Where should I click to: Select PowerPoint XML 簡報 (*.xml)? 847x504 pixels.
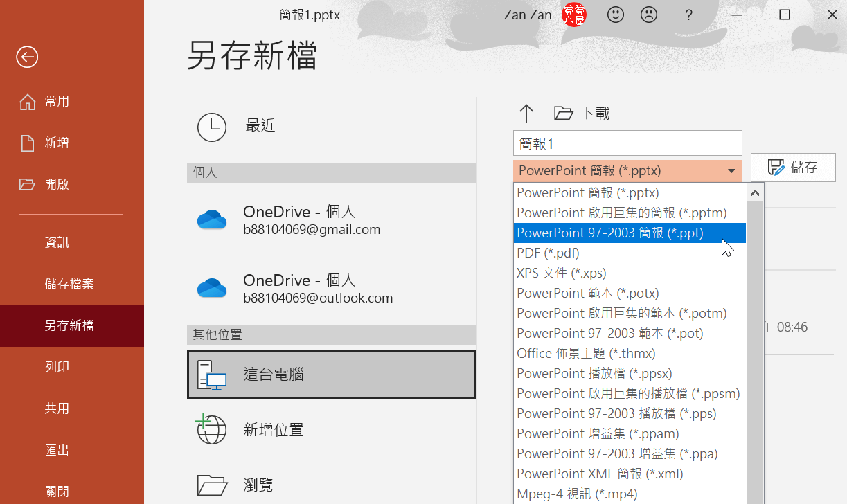point(630,474)
